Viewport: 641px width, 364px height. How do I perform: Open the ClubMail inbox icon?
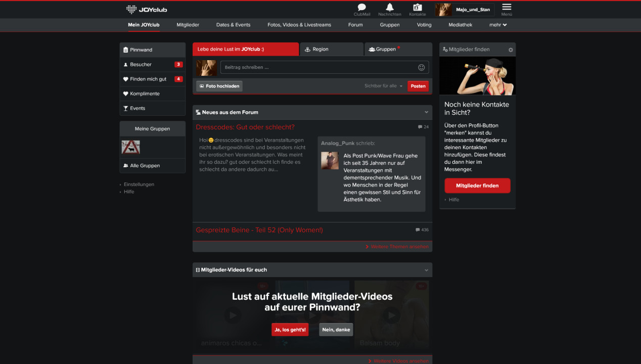[361, 8]
